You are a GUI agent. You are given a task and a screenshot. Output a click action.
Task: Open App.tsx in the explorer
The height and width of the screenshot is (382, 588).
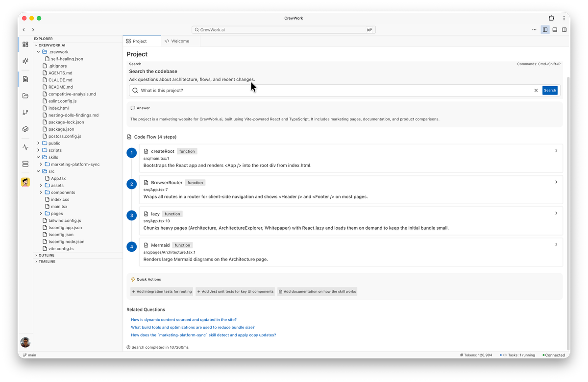[58, 179]
